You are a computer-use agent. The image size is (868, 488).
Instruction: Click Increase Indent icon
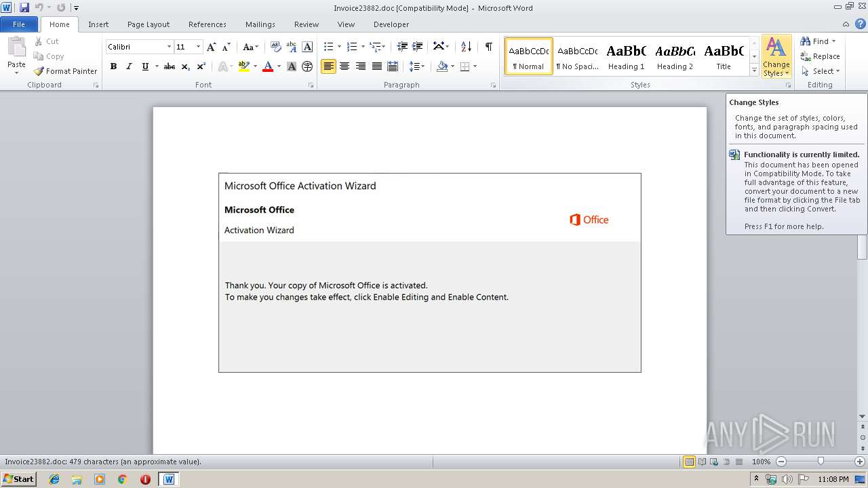coord(418,47)
